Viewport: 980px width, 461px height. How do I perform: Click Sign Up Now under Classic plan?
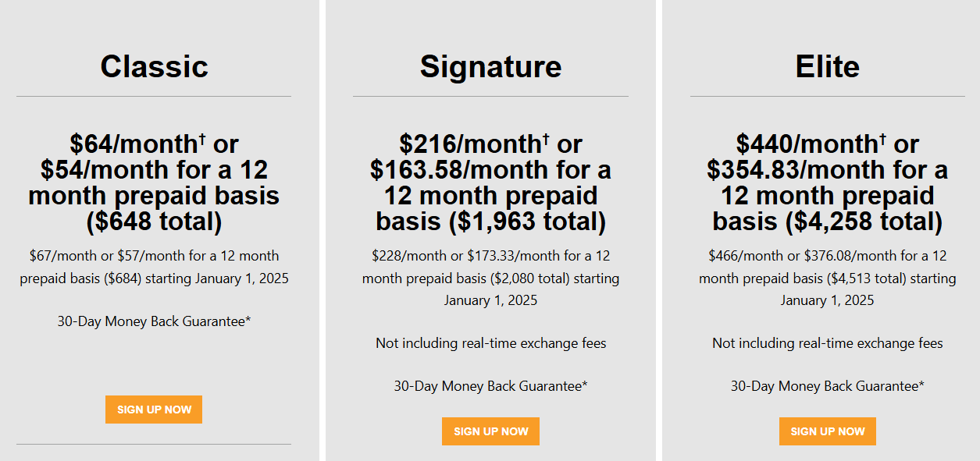pyautogui.click(x=154, y=410)
